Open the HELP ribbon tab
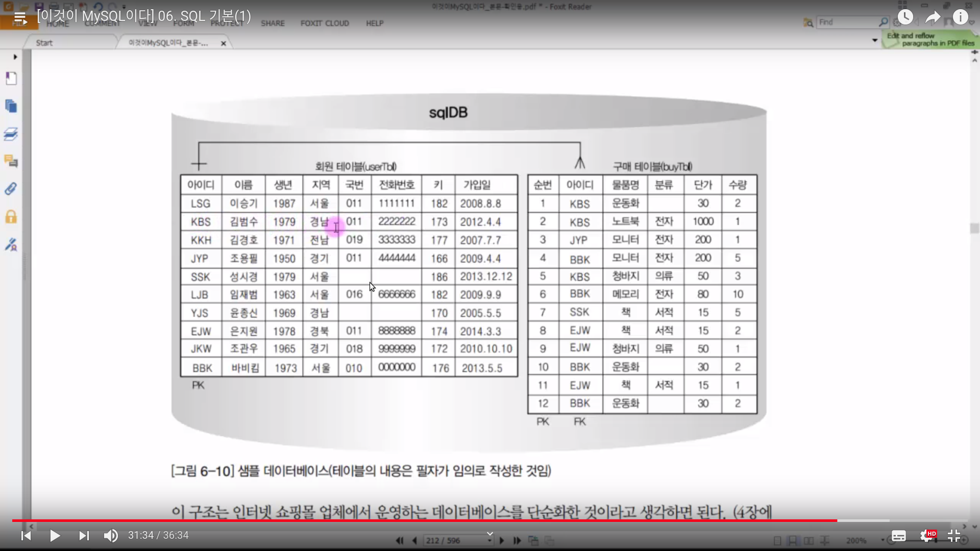The height and width of the screenshot is (551, 980). tap(375, 23)
